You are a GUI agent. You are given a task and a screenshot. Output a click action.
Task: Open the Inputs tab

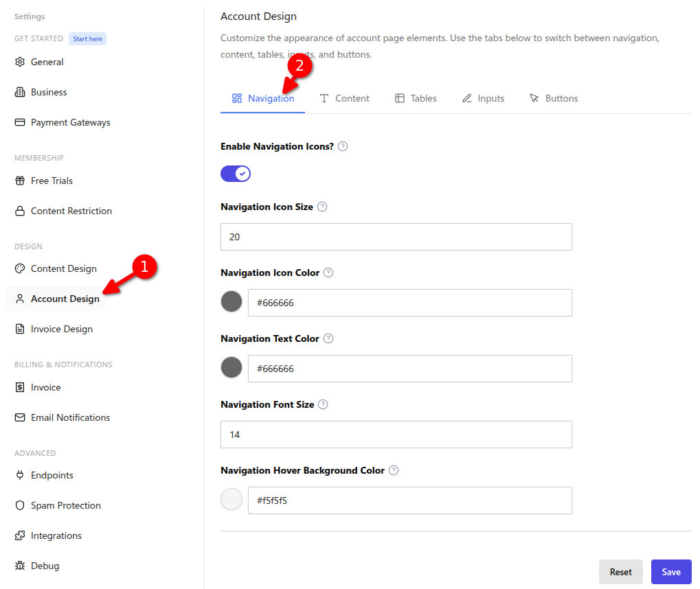pos(483,99)
